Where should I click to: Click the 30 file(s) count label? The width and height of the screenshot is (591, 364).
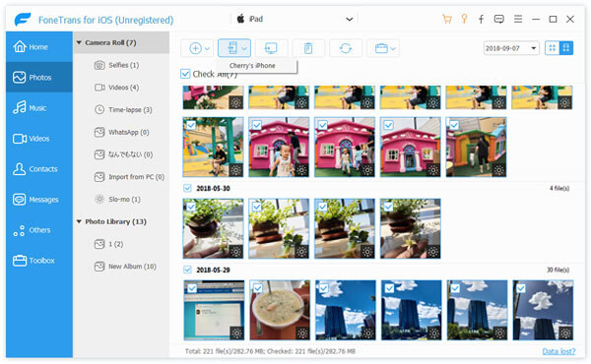pos(558,270)
